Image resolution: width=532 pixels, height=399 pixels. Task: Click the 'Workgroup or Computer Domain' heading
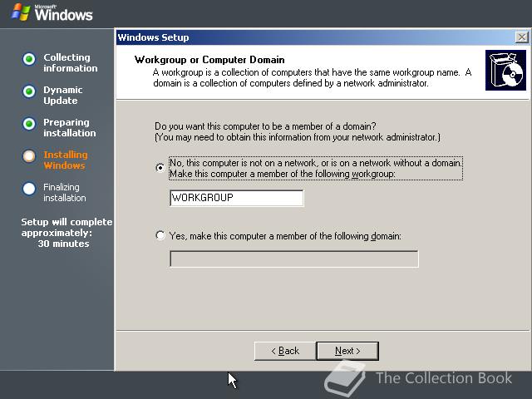[x=209, y=60]
